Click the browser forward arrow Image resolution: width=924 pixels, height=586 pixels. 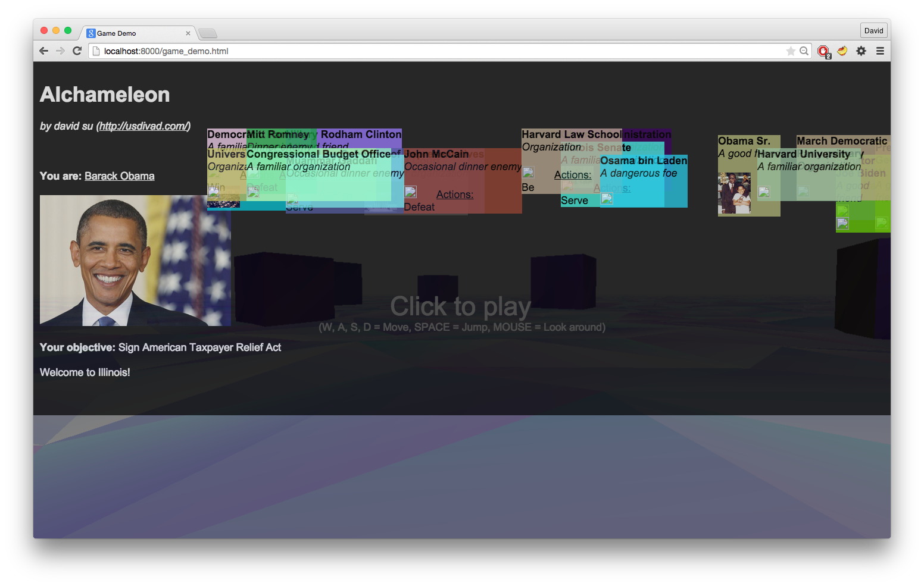(x=60, y=51)
